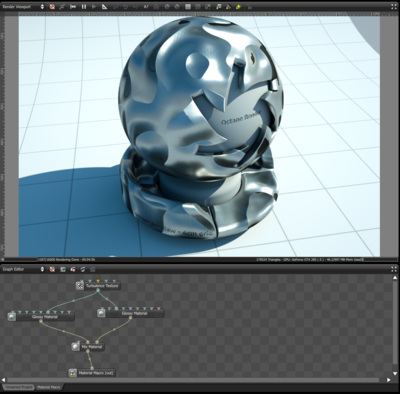Click the save render image icon

218,6
